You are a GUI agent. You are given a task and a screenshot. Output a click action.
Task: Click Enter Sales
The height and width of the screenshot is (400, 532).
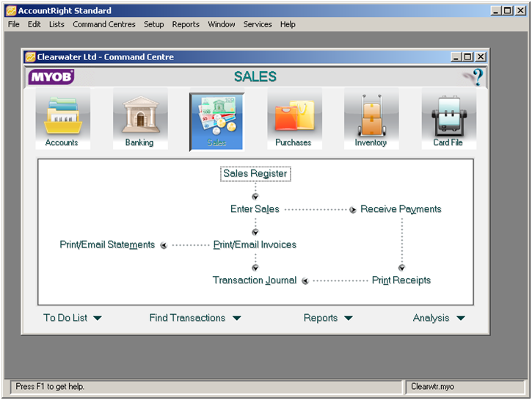click(255, 209)
